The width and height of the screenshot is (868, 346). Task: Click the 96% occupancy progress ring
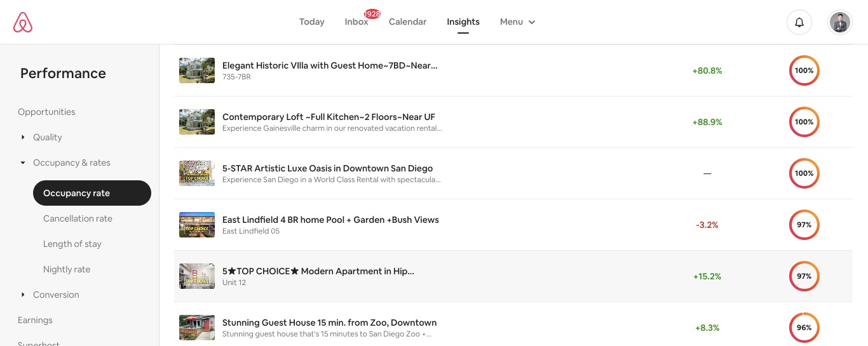click(x=804, y=328)
